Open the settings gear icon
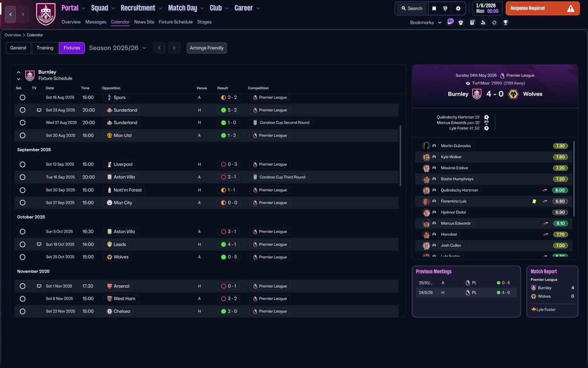Image resolution: width=588 pixels, height=368 pixels. click(458, 8)
